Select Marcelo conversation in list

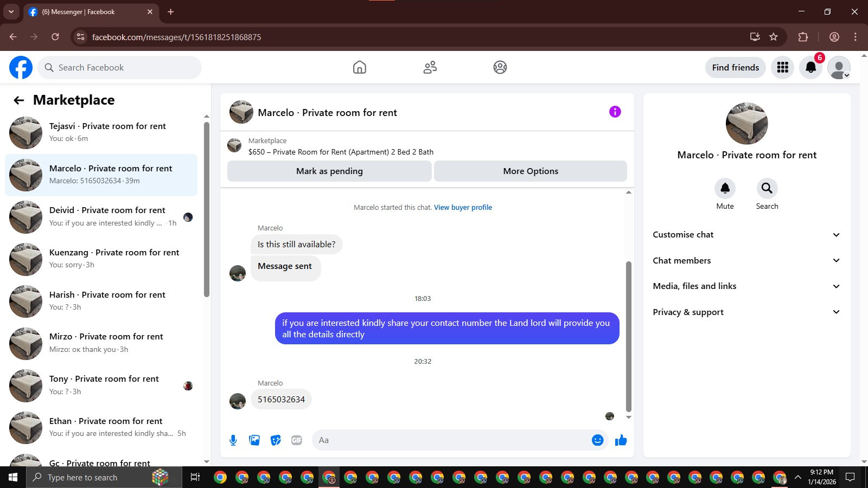[x=101, y=175]
